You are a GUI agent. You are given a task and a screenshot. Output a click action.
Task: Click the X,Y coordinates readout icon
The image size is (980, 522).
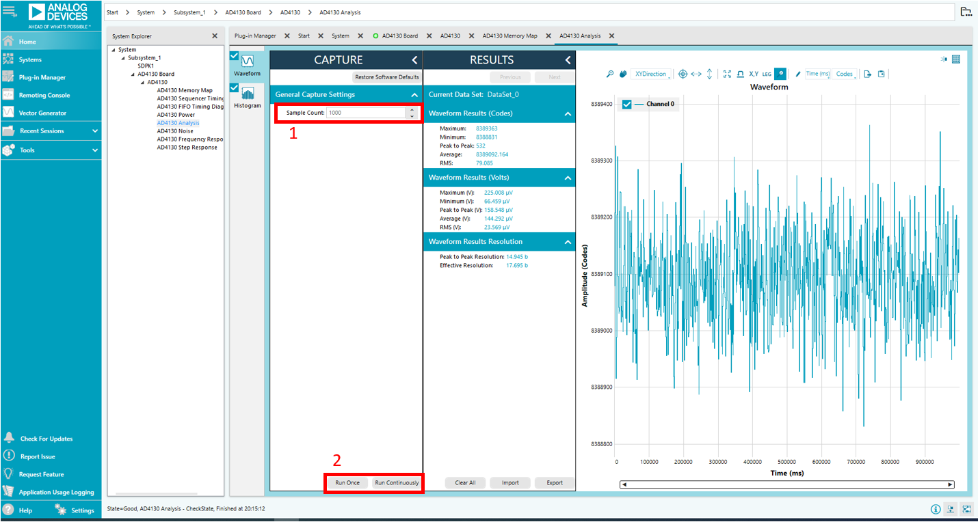tap(754, 74)
